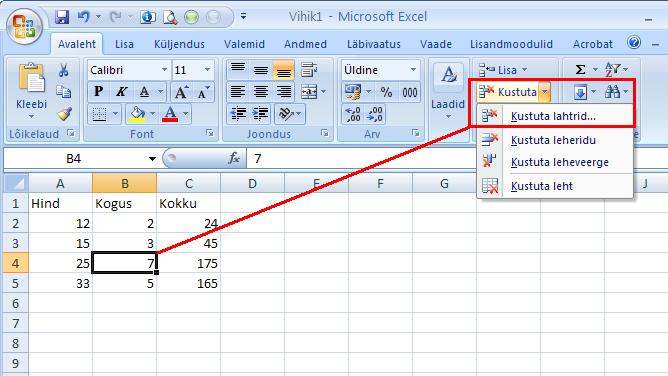This screenshot has width=668, height=376.
Task: Click the Find binoculars icon
Action: [613, 92]
